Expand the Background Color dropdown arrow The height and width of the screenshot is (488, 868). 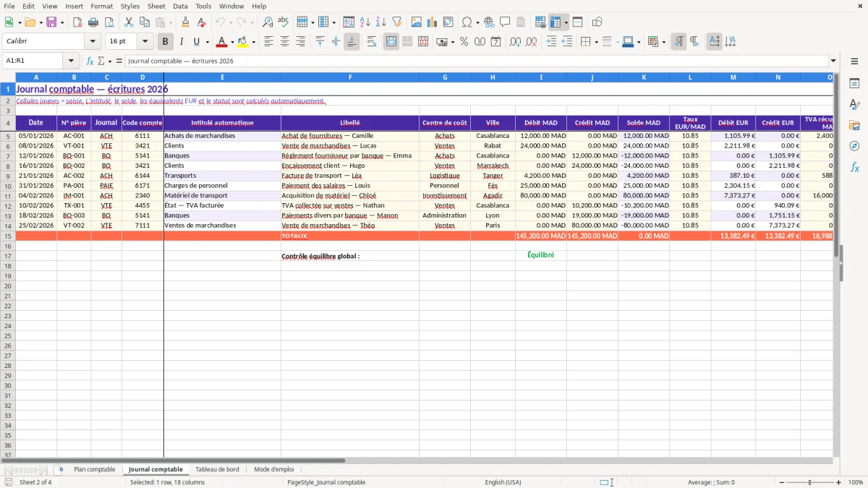pos(253,42)
